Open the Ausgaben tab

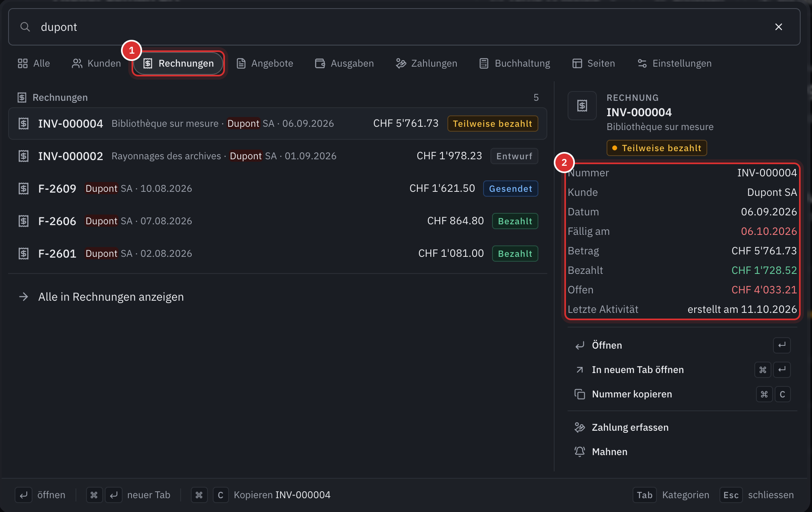(344, 63)
